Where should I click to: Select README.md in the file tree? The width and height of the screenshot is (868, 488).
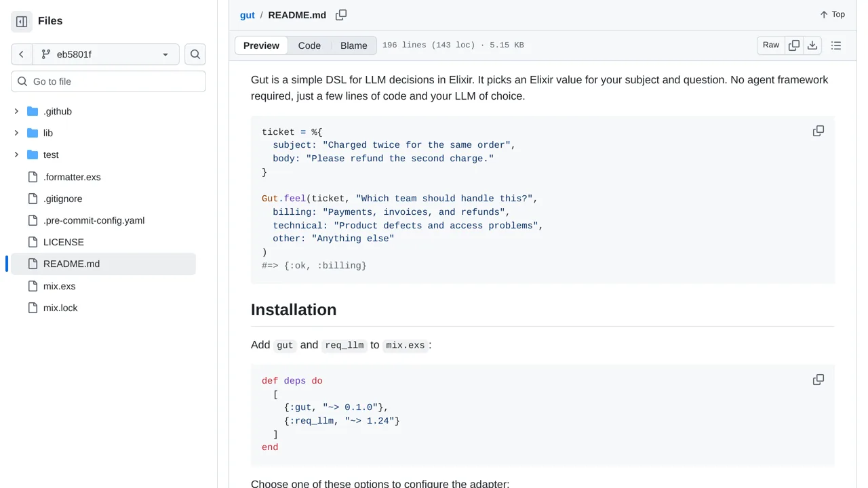pyautogui.click(x=103, y=264)
